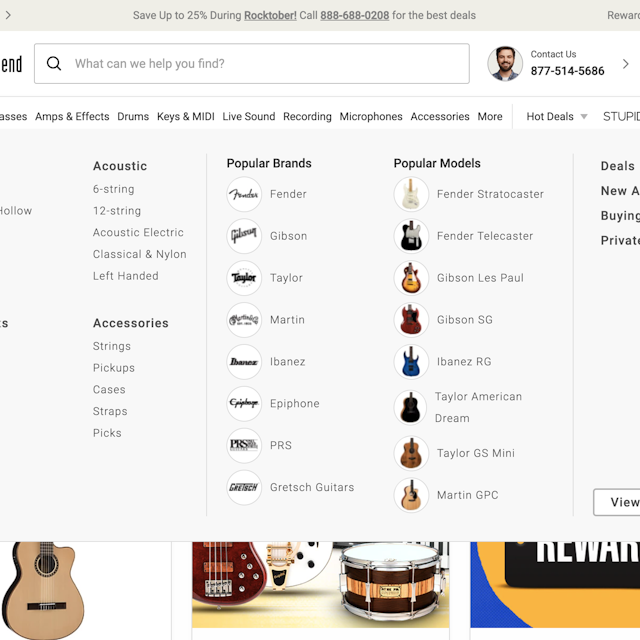The width and height of the screenshot is (640, 640).
Task: Open the Left Handed acoustic link
Action: [126, 276]
